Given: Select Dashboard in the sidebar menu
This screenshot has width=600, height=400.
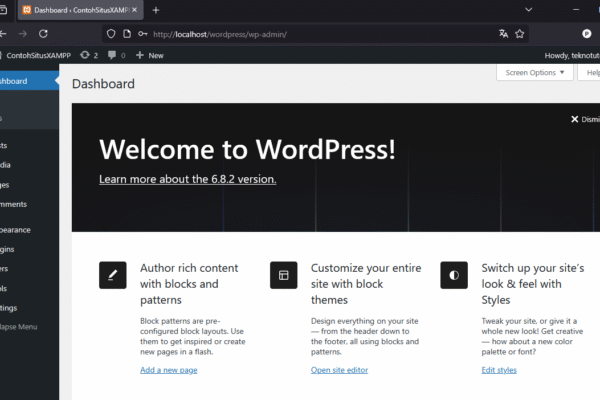Looking at the screenshot, I should pos(28,81).
